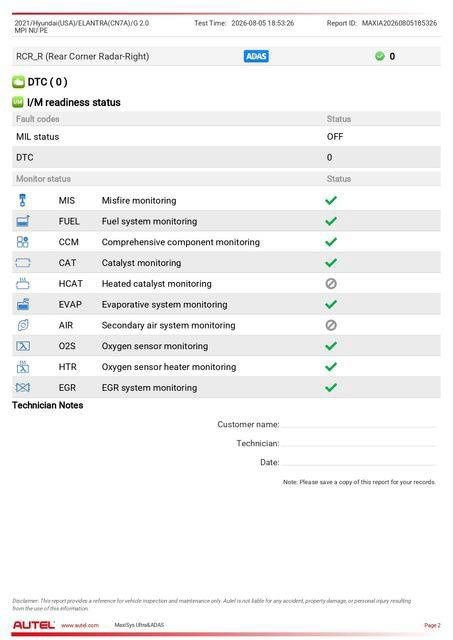Click the Oxygen sensor monitoring icon

23,346
